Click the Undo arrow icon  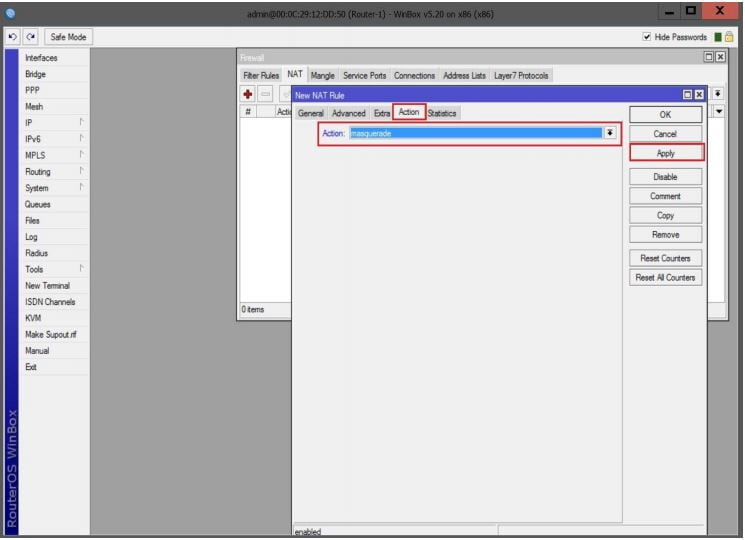11,37
